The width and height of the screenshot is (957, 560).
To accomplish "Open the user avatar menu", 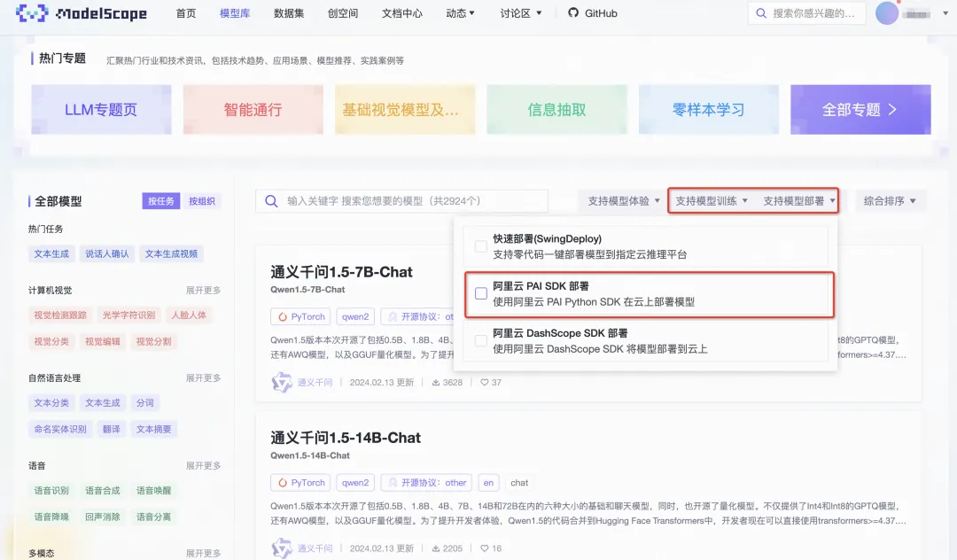I will pos(887,12).
